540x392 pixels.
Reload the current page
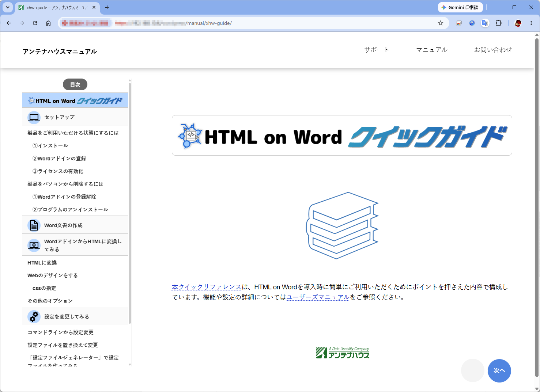click(35, 23)
